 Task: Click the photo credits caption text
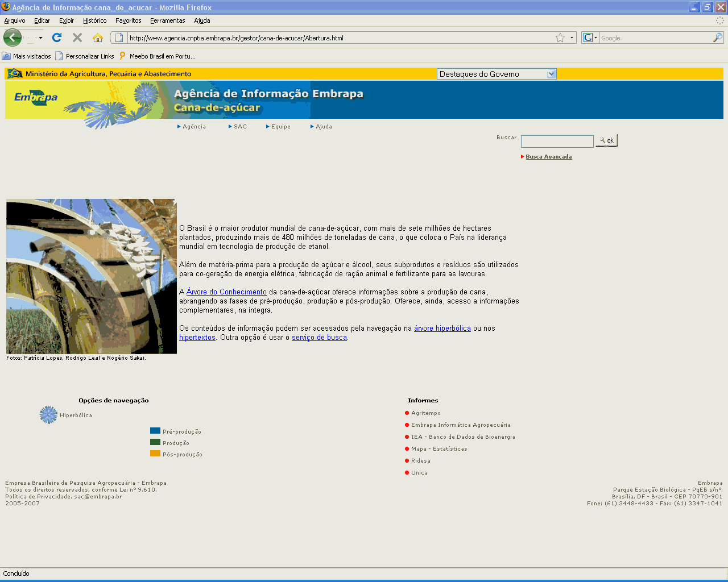click(76, 358)
